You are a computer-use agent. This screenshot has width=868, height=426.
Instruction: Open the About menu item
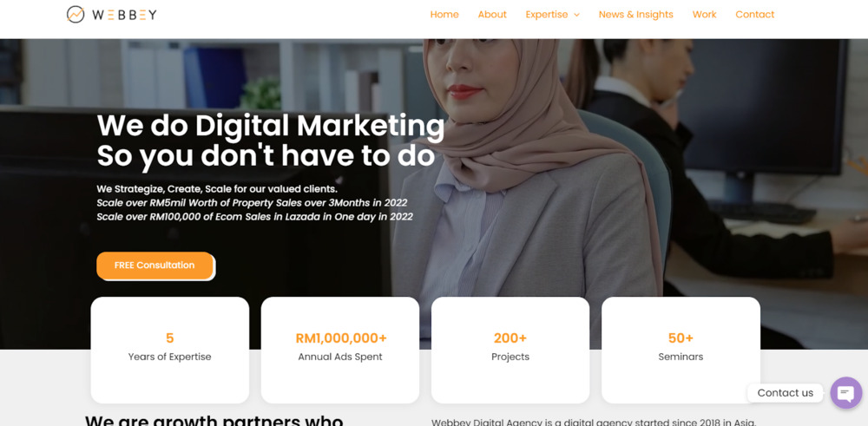point(492,15)
